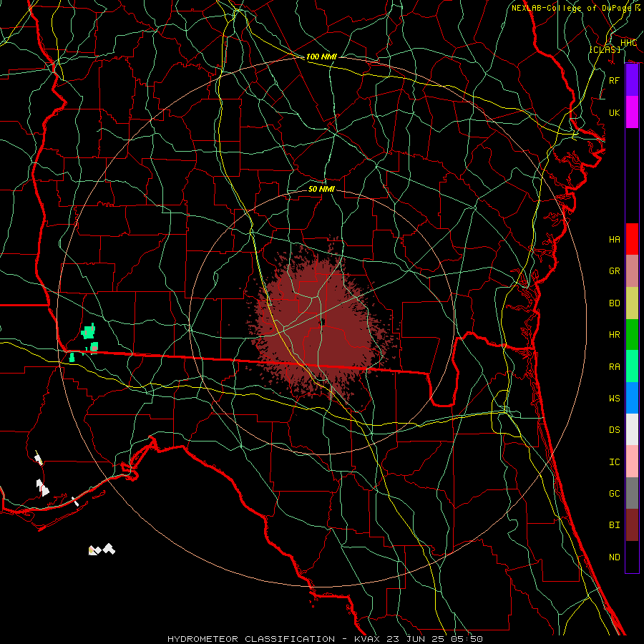Click the HA red legend swatch
The image size is (644, 644).
point(632,239)
